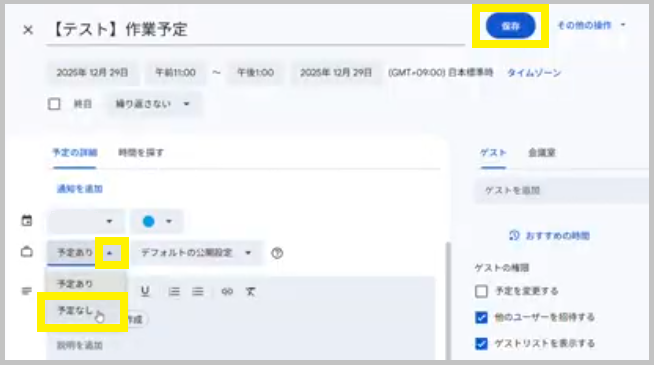The image size is (654, 365).
Task: Insert a numbered list
Action: pyautogui.click(x=174, y=291)
